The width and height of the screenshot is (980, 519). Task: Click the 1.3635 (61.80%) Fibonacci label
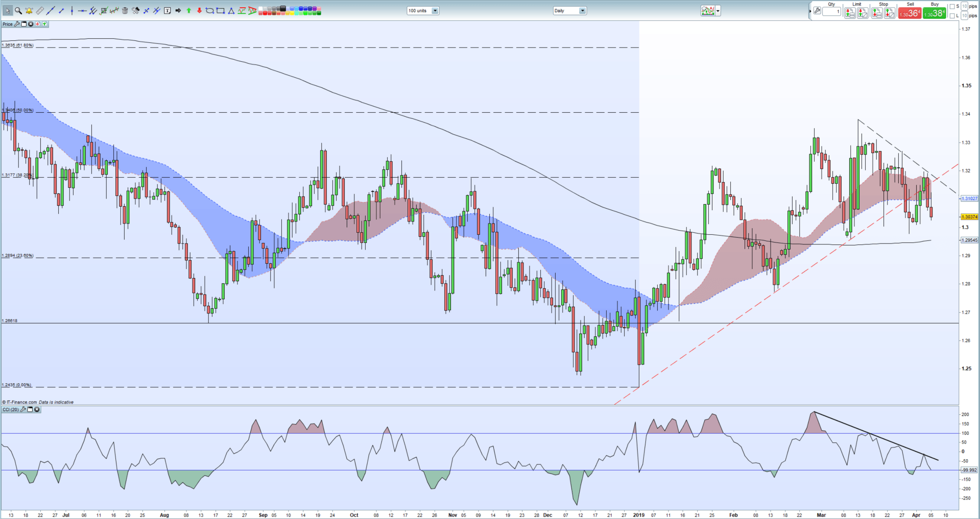pyautogui.click(x=17, y=45)
